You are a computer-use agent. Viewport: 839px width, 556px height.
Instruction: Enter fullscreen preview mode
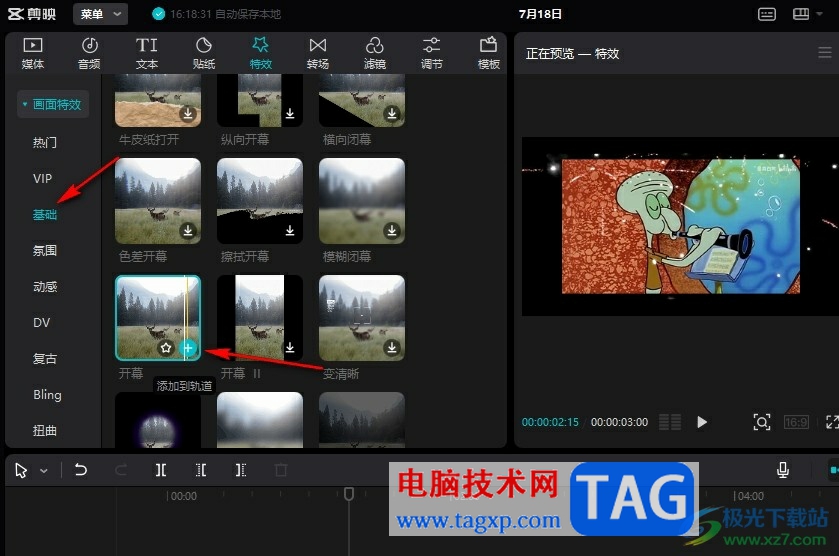tap(832, 422)
